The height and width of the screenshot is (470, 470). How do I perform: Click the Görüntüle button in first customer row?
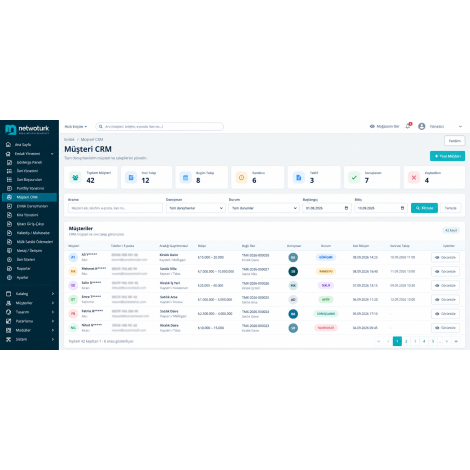point(445,257)
